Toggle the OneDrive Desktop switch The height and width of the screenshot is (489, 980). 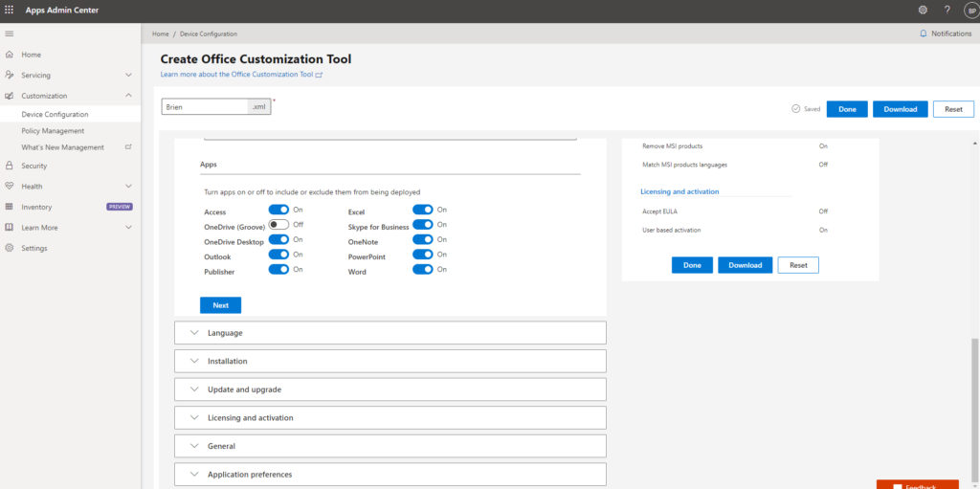coord(278,239)
